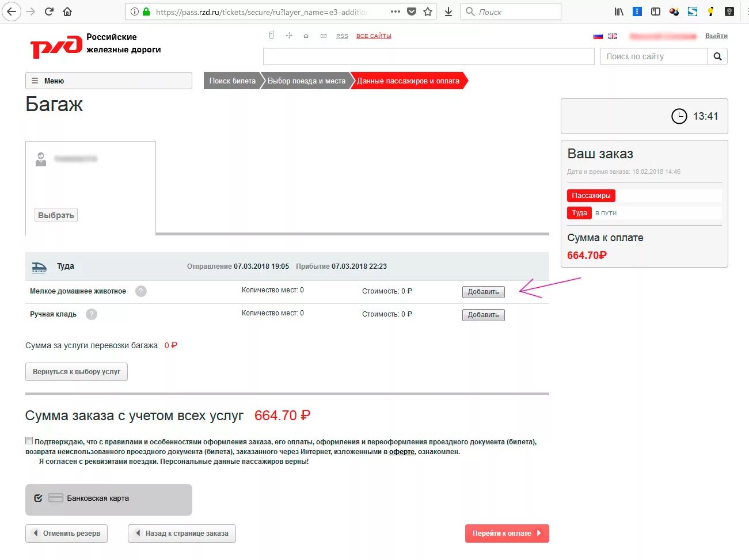Open the Пассажиры order section

pos(591,196)
